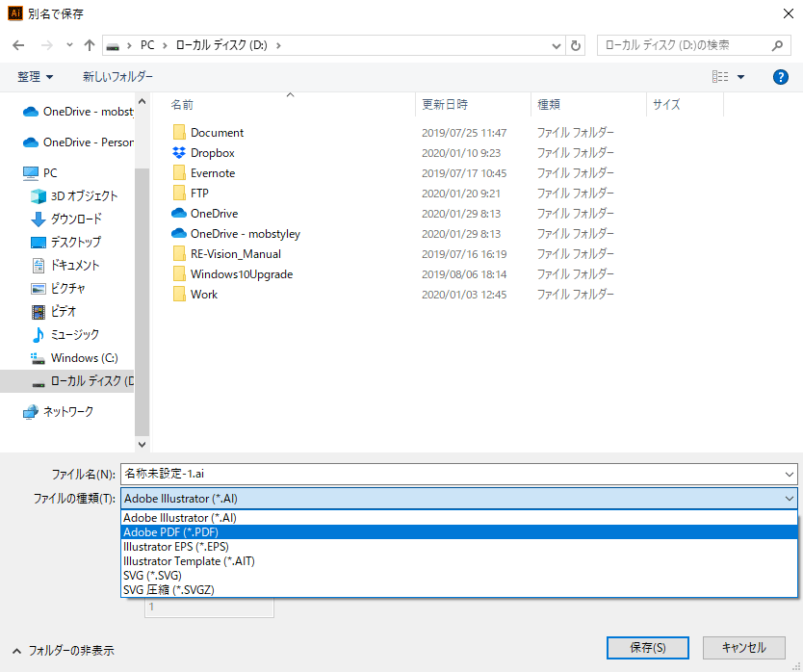The width and height of the screenshot is (803, 672).
Task: Open the view options dropdown arrow
Action: pos(740,77)
